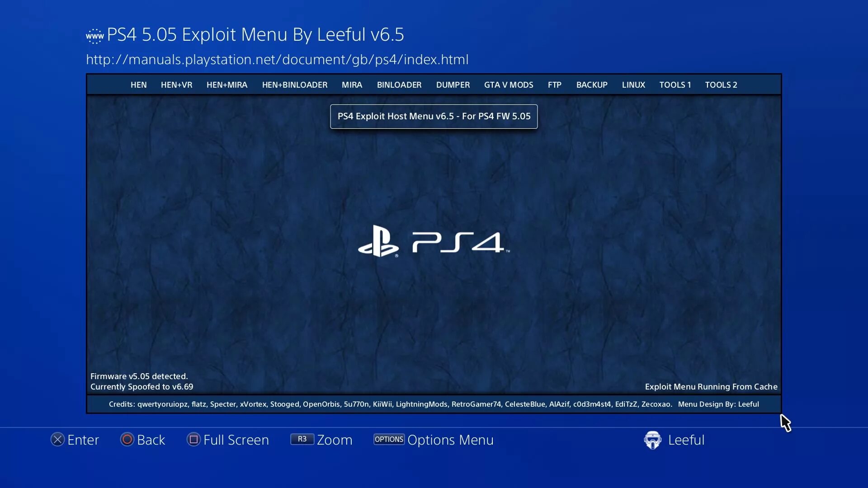Click the PS4 Exploit Host button
868x488 pixels.
(x=434, y=116)
